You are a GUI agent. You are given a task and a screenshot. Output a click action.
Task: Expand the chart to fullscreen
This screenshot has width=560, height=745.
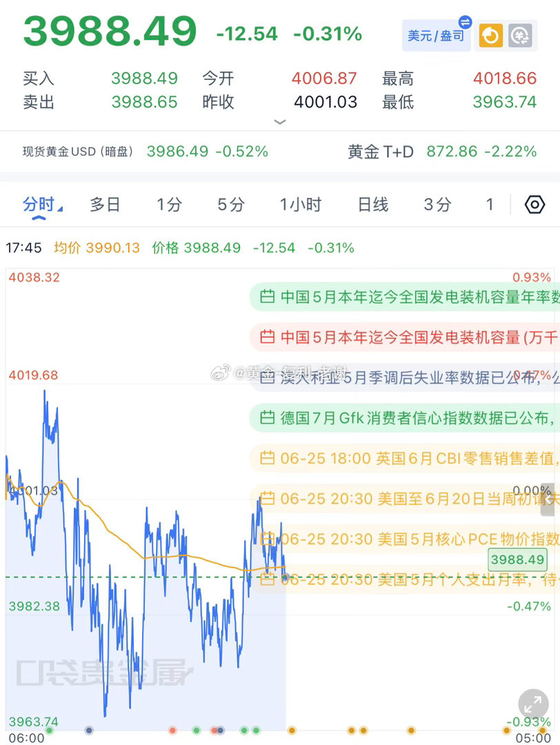coord(533,704)
